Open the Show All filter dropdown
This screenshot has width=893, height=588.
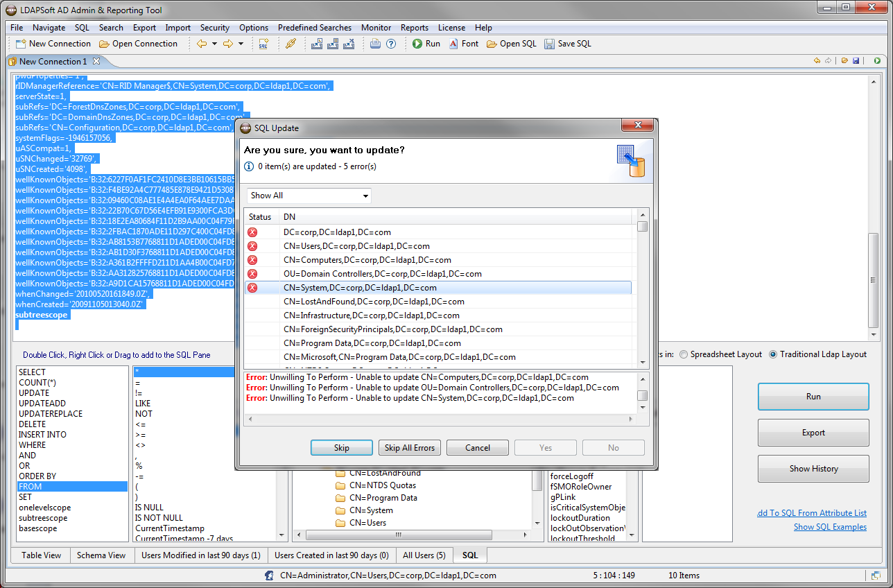pos(309,196)
